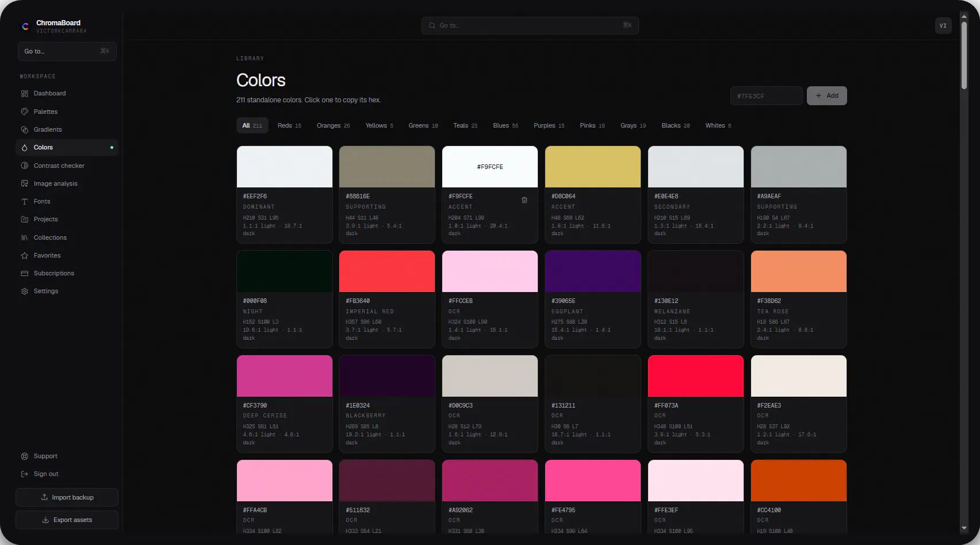Copy the #CF3790 Deep Cerise swatch
Image resolution: width=980 pixels, height=545 pixels.
(x=285, y=376)
